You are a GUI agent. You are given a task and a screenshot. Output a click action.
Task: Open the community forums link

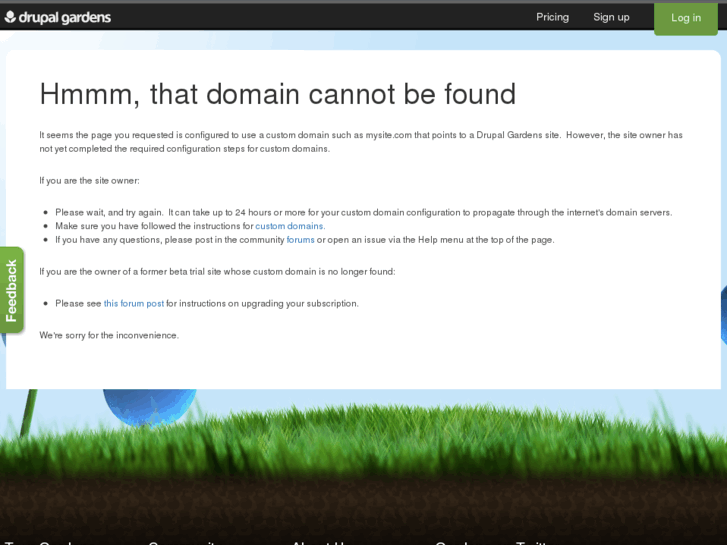pos(300,240)
